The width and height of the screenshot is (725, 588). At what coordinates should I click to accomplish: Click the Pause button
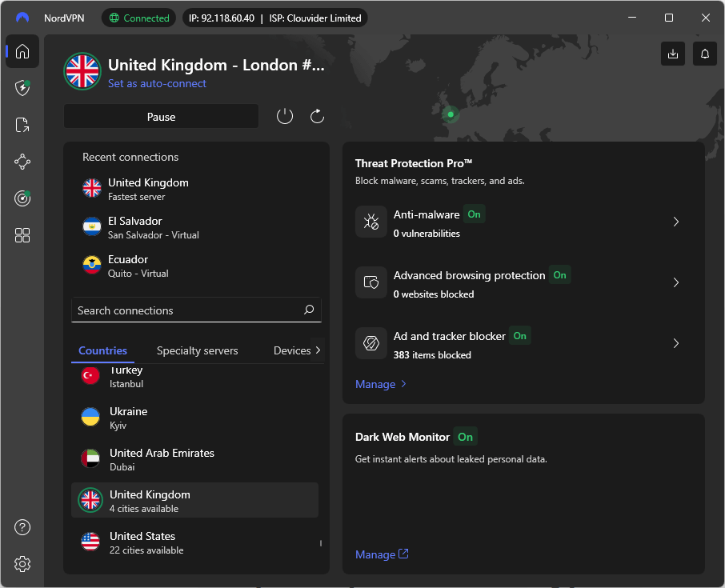161,117
